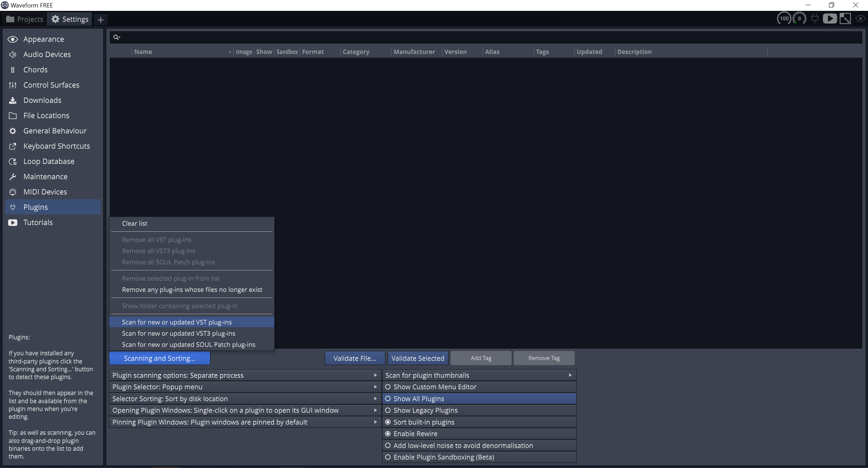The width and height of the screenshot is (868, 468).
Task: Enable Add low-level noise to avoid denormalisation
Action: click(x=479, y=446)
